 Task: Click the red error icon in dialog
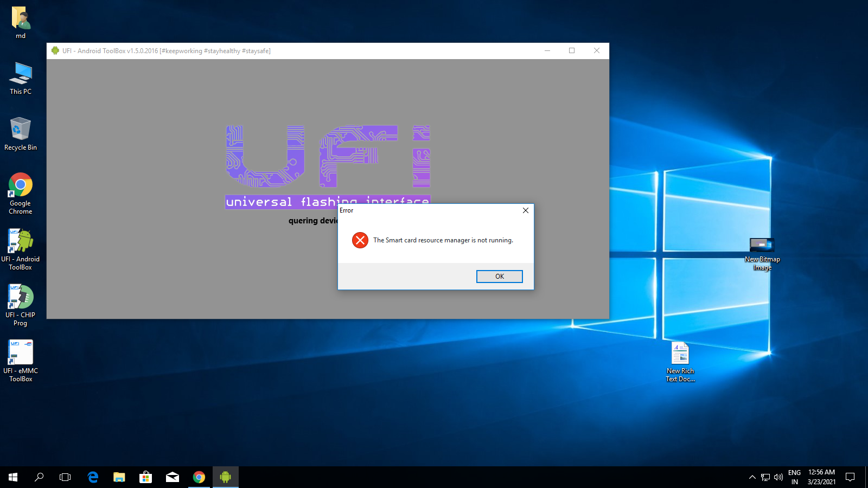point(360,240)
